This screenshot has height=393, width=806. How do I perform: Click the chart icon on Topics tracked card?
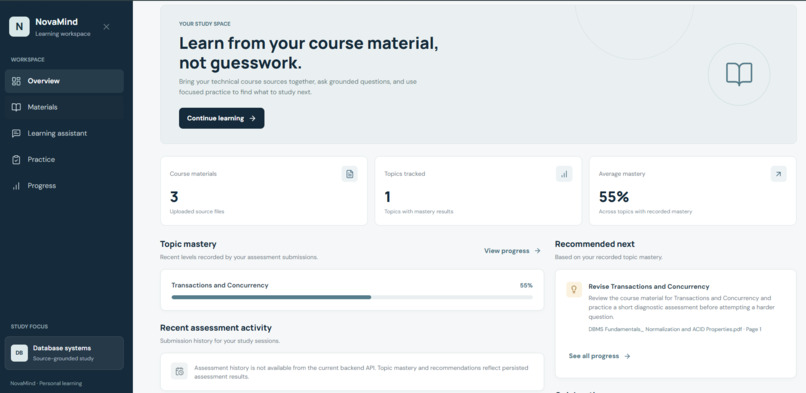(564, 174)
